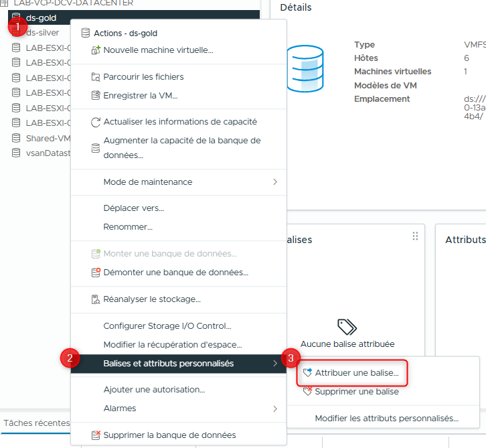
Task: Open Parcourir les fichiers
Action: click(x=143, y=77)
